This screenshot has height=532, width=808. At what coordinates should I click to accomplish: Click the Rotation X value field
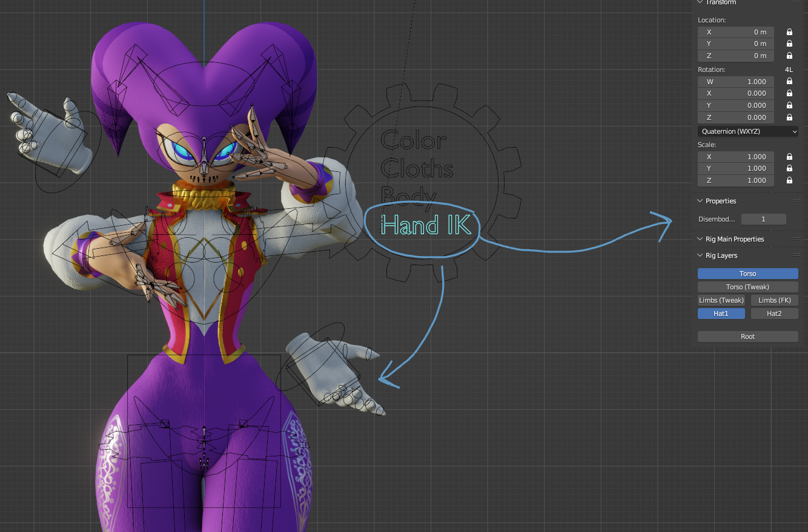[x=736, y=93]
